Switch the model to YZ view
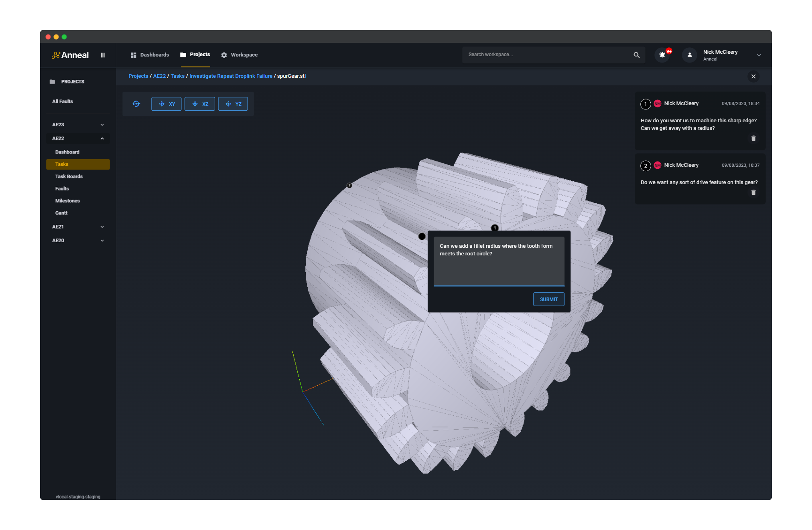The image size is (812, 530). (x=233, y=103)
